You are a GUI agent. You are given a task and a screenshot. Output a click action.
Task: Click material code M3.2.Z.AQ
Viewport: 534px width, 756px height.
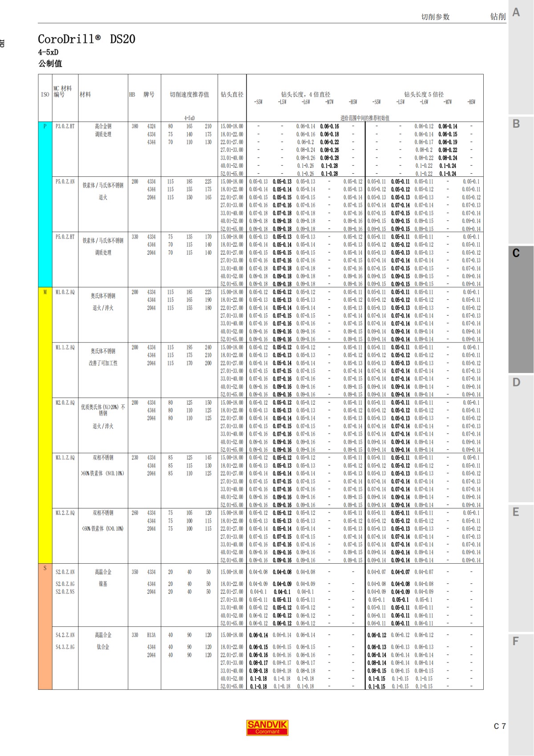[65, 513]
